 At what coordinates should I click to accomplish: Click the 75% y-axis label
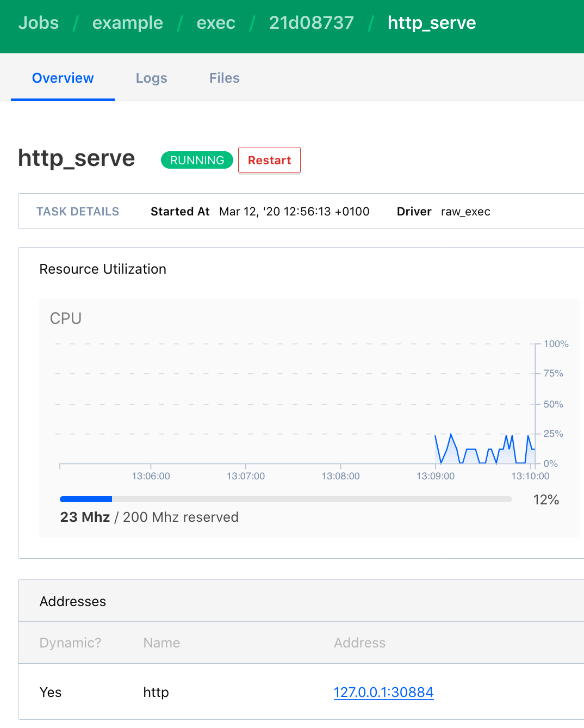point(553,373)
